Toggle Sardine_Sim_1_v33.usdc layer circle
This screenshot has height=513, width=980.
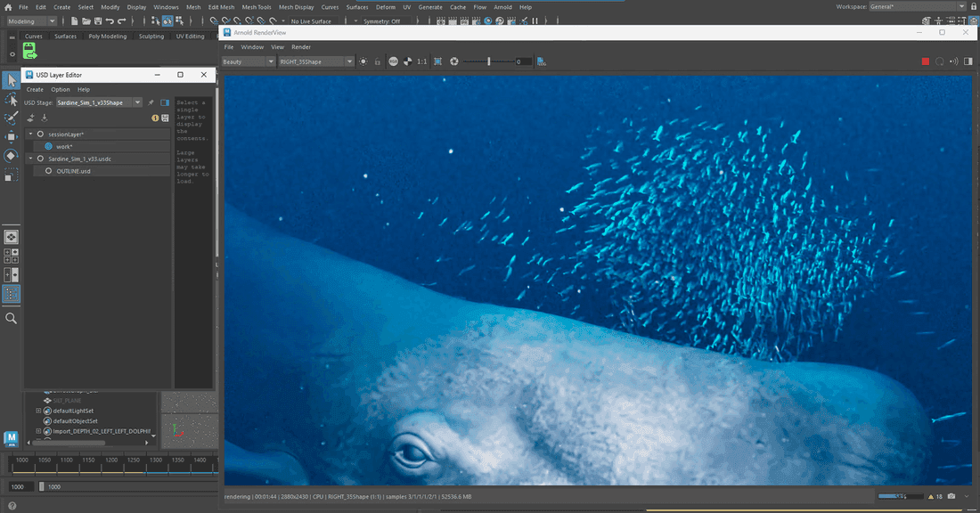41,159
